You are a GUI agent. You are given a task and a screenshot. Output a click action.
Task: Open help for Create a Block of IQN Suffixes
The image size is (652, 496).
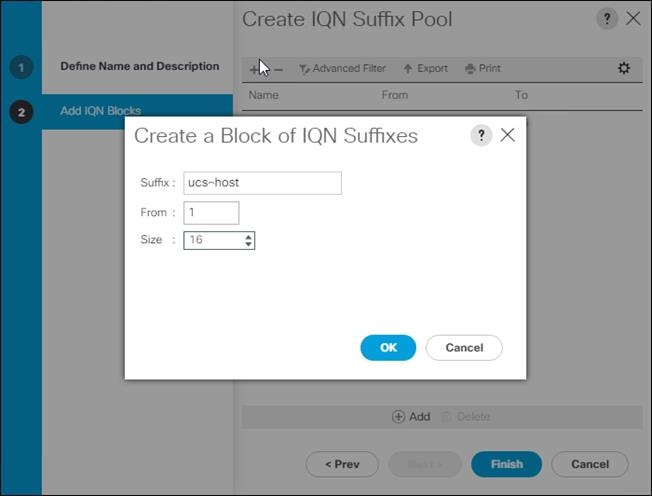pos(481,135)
